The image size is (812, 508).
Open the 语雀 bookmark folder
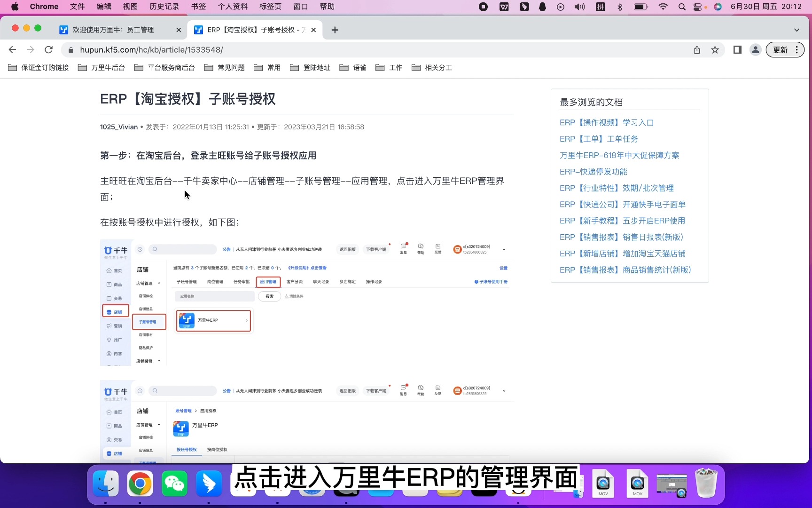coord(353,68)
